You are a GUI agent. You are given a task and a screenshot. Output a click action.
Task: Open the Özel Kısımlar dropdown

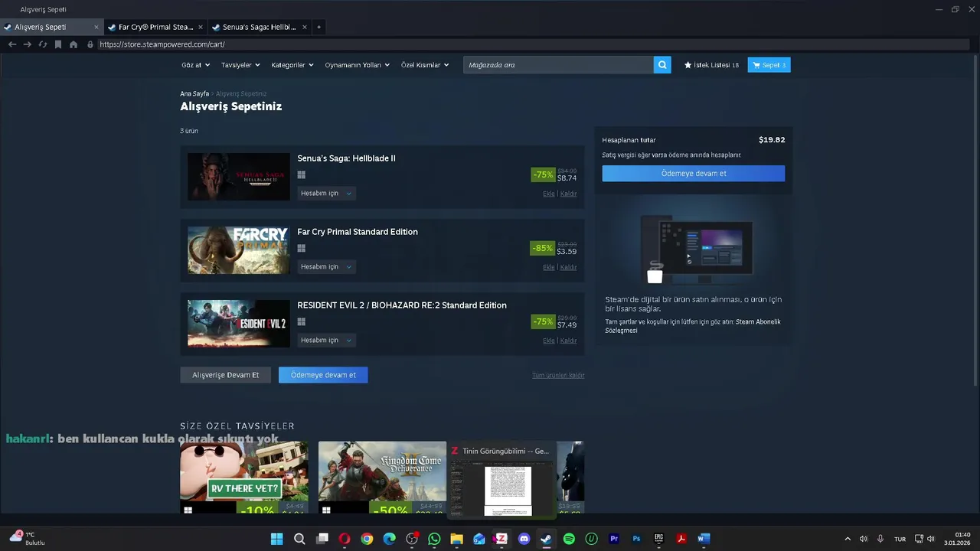click(425, 65)
